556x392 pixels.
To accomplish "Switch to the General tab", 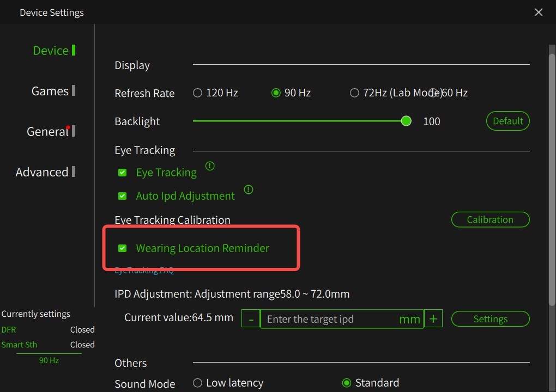I will 47,132.
